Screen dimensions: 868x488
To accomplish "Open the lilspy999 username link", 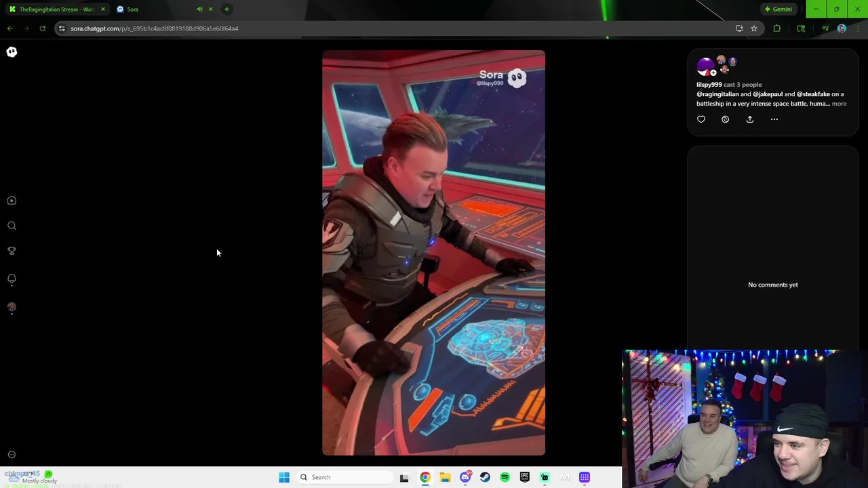I will [709, 85].
